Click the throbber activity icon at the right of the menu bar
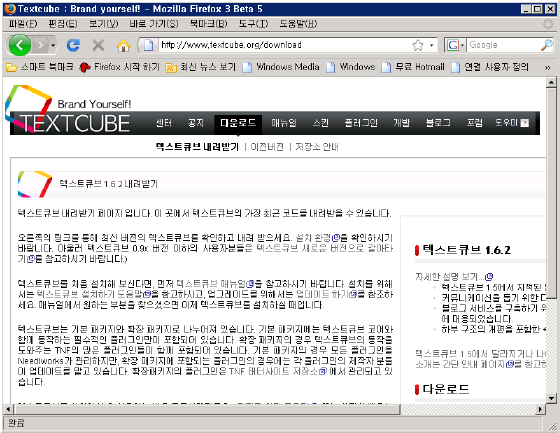The height and width of the screenshot is (433, 559). (x=548, y=24)
